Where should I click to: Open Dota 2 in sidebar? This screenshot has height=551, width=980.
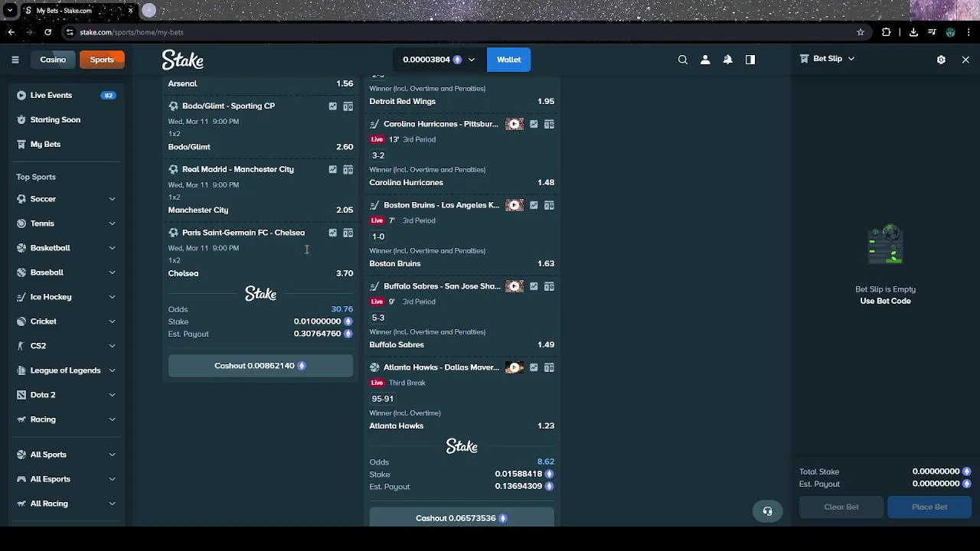tap(43, 395)
